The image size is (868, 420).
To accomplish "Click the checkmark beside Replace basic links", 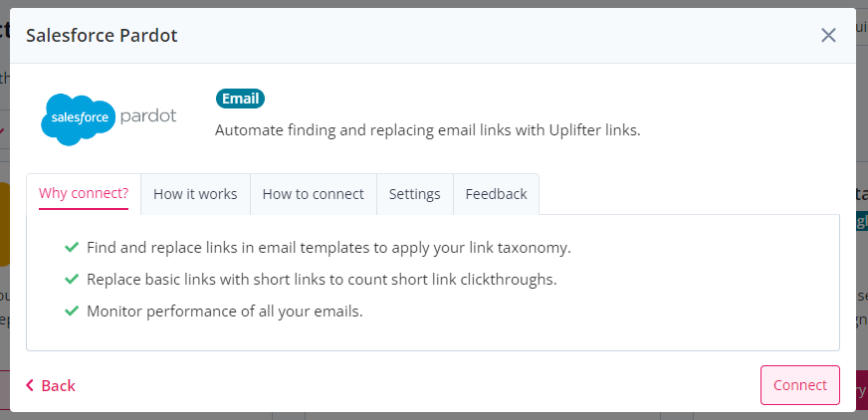I will 72,279.
